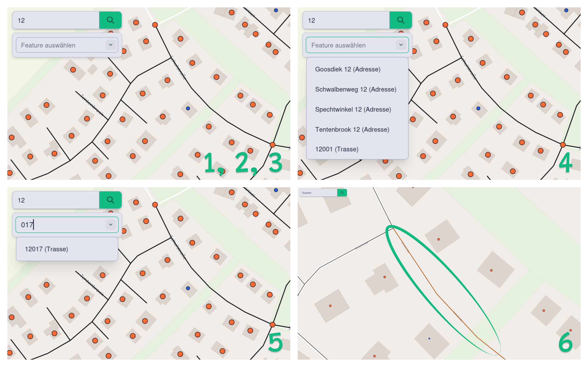Select Schwalbenweg 12 (Adresse) from the list

356,89
